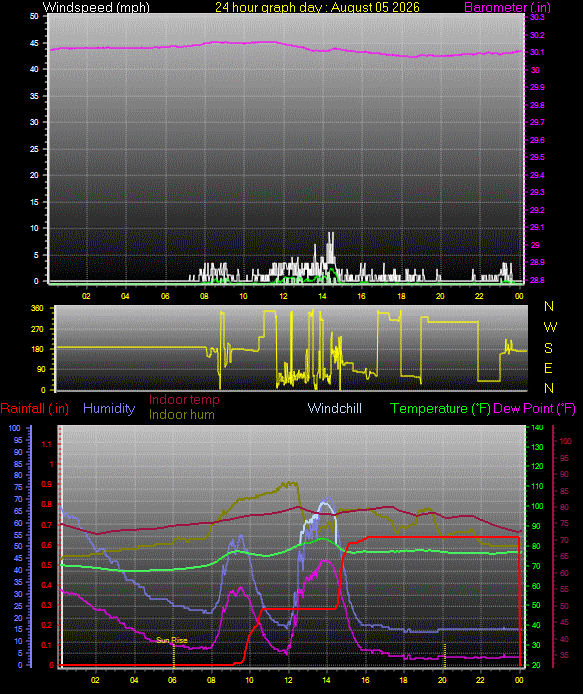The image size is (583, 694).
Task: Click the Dew Point (°F) legend label
Action: [x=534, y=409]
